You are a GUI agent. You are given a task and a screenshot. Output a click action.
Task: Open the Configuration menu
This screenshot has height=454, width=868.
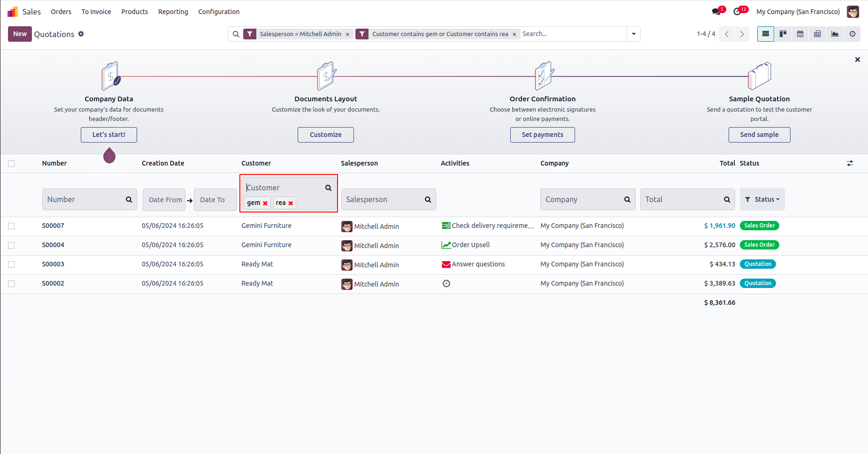pos(219,12)
